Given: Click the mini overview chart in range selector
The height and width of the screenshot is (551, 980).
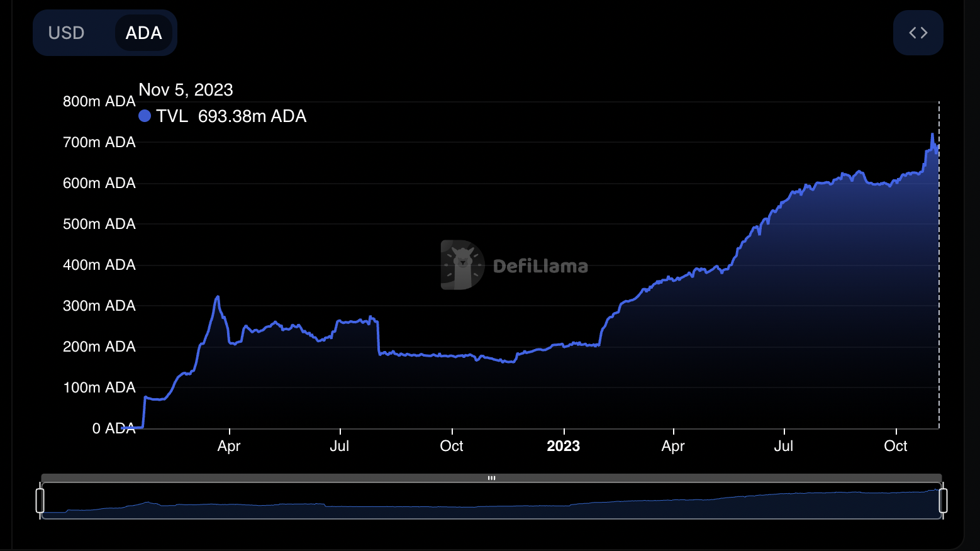Looking at the screenshot, I should [x=491, y=503].
